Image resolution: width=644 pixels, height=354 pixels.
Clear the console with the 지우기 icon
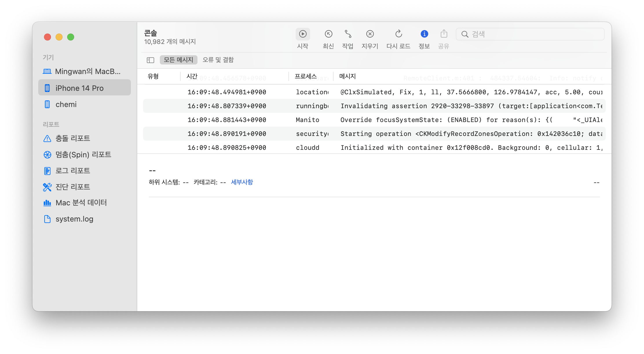(x=370, y=34)
